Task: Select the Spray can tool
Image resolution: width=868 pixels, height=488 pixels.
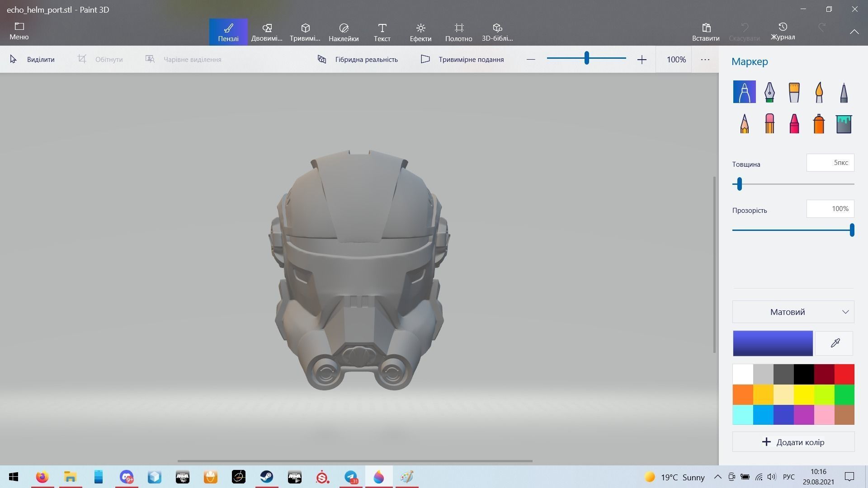Action: (819, 123)
